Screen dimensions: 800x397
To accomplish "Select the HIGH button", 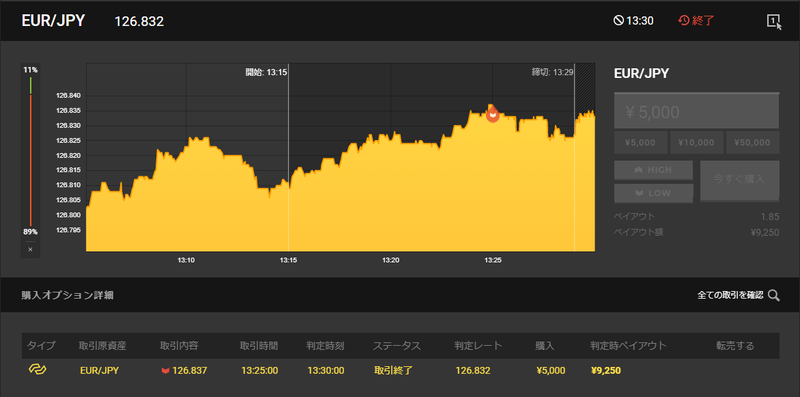I will (x=654, y=170).
